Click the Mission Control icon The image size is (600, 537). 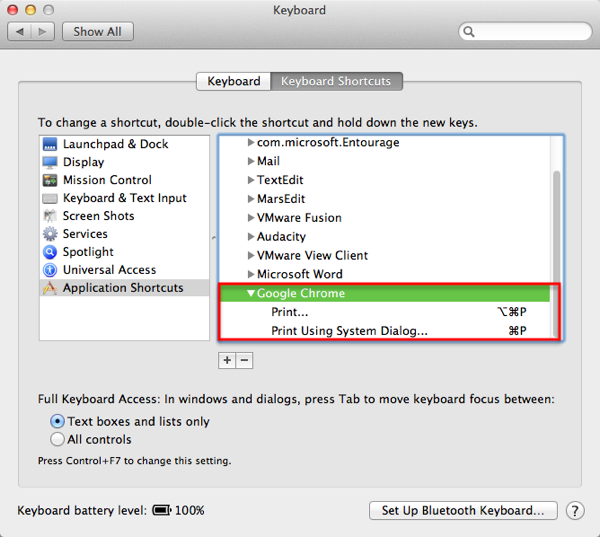click(x=50, y=180)
